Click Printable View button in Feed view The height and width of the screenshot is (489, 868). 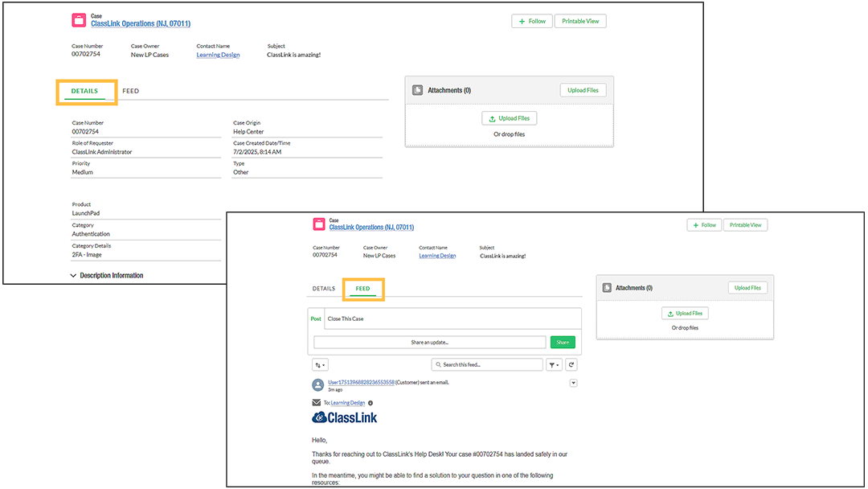pos(745,225)
